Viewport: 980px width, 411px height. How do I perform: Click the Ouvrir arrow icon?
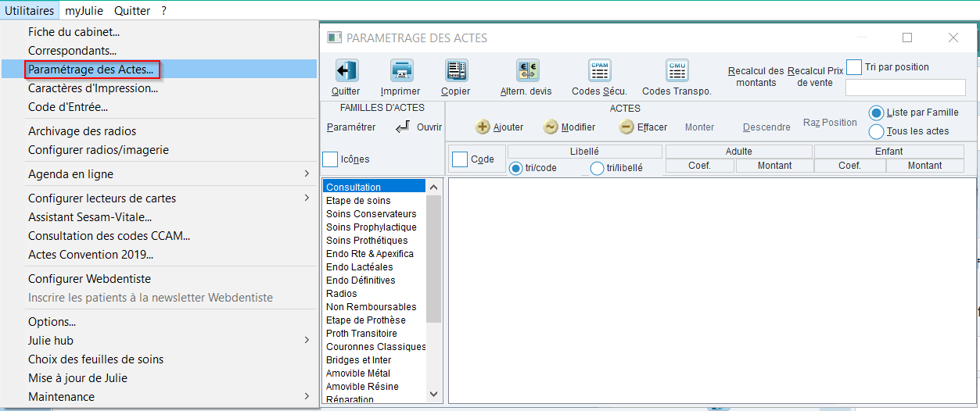click(x=403, y=127)
